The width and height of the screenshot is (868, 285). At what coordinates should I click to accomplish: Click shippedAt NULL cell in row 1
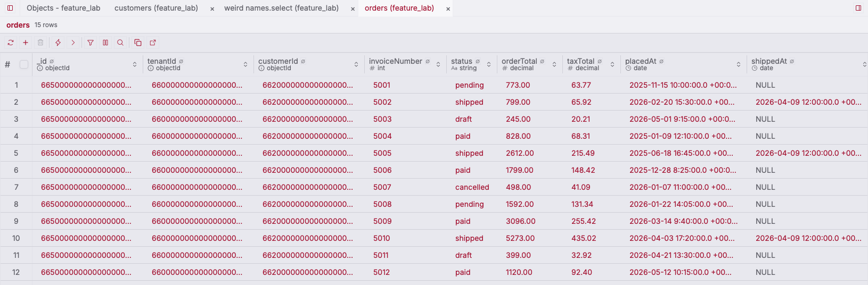click(808, 85)
